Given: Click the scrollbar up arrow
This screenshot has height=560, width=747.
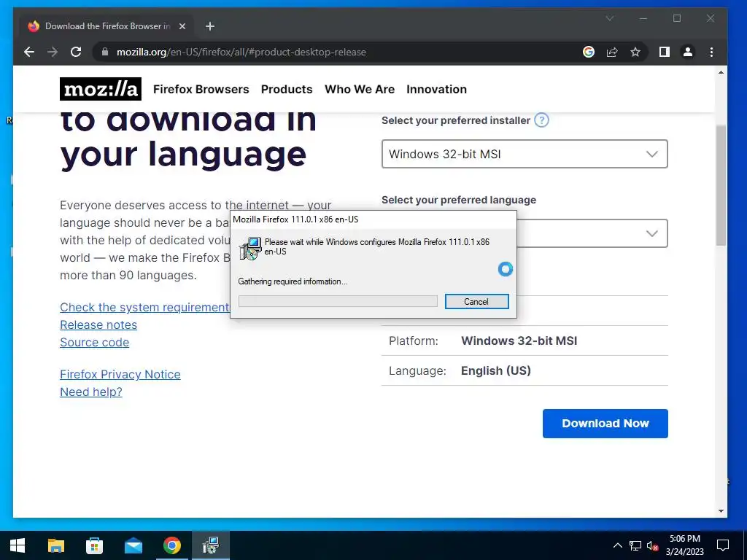Looking at the screenshot, I should pos(721,72).
